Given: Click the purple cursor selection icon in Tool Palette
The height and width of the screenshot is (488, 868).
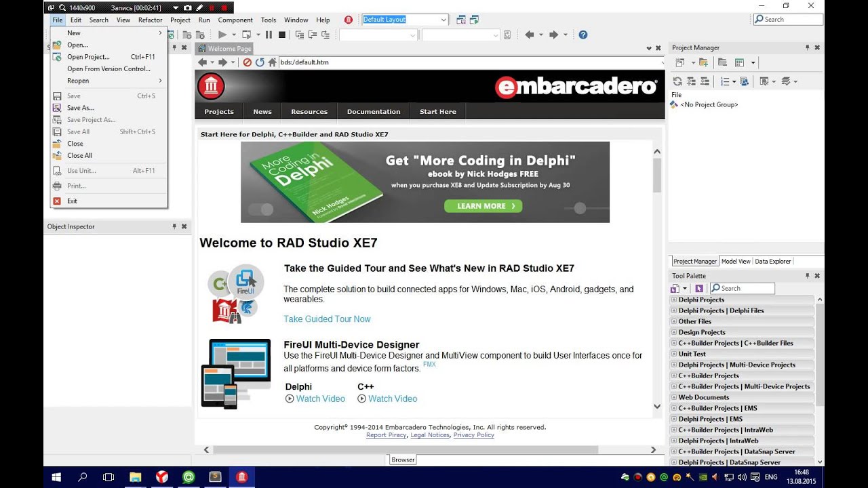Looking at the screenshot, I should coord(699,289).
